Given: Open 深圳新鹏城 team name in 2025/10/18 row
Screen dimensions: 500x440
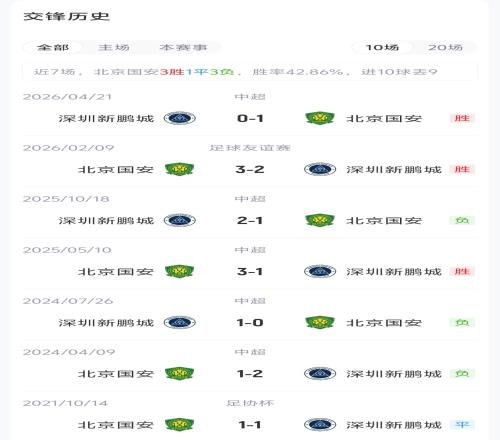Looking at the screenshot, I should tap(106, 220).
